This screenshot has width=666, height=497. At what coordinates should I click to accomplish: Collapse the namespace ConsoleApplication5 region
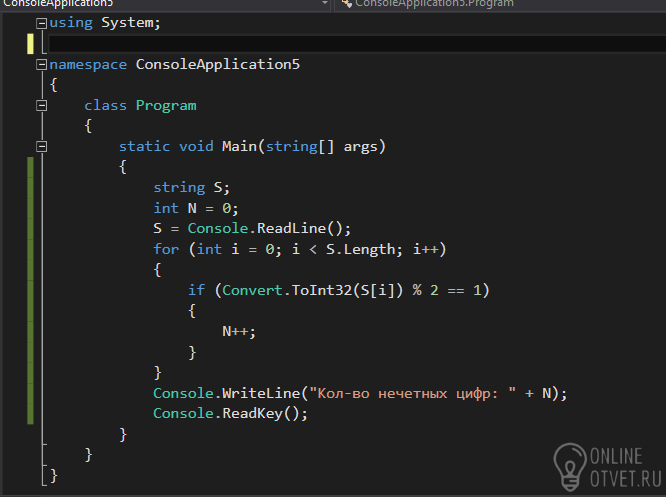(41, 65)
